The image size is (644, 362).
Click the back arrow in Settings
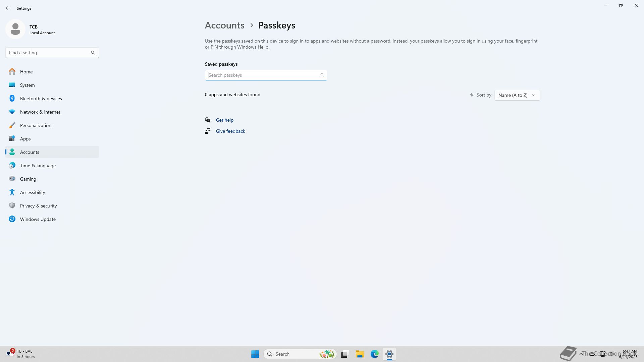click(8, 8)
